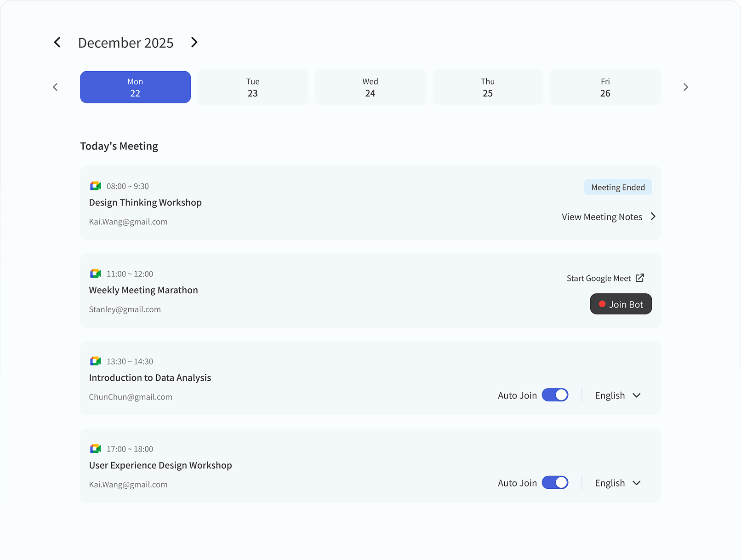Click the red recording dot inside Join Bot
Screen dimensions: 741x560
click(603, 304)
